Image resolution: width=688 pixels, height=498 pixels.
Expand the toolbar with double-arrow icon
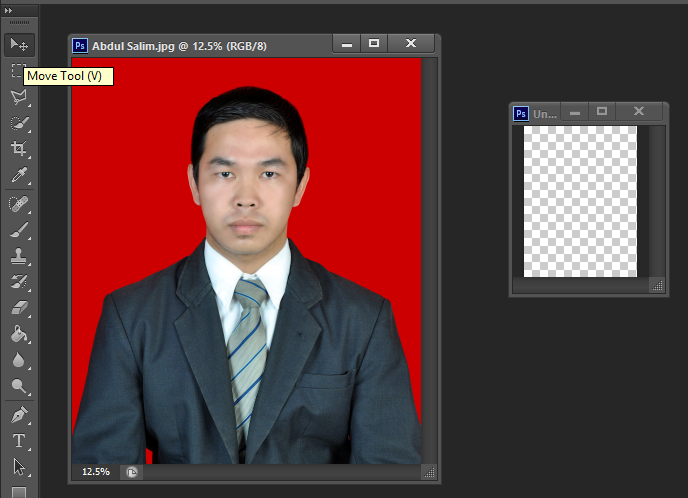(x=8, y=11)
